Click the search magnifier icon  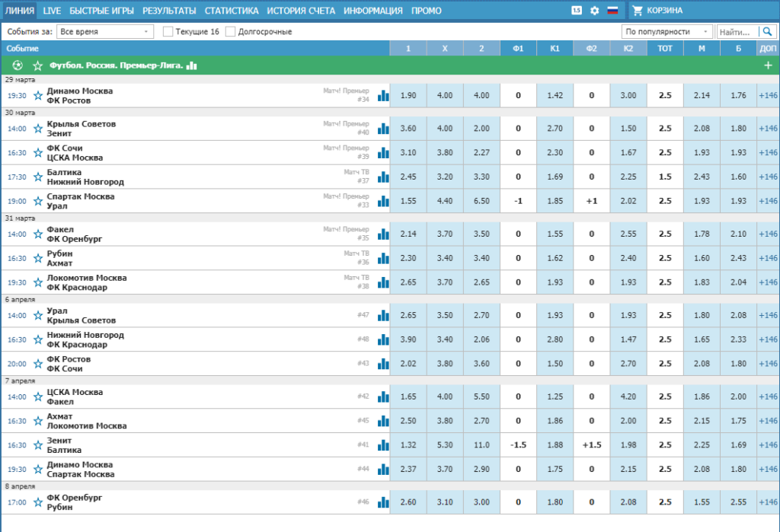(x=767, y=32)
